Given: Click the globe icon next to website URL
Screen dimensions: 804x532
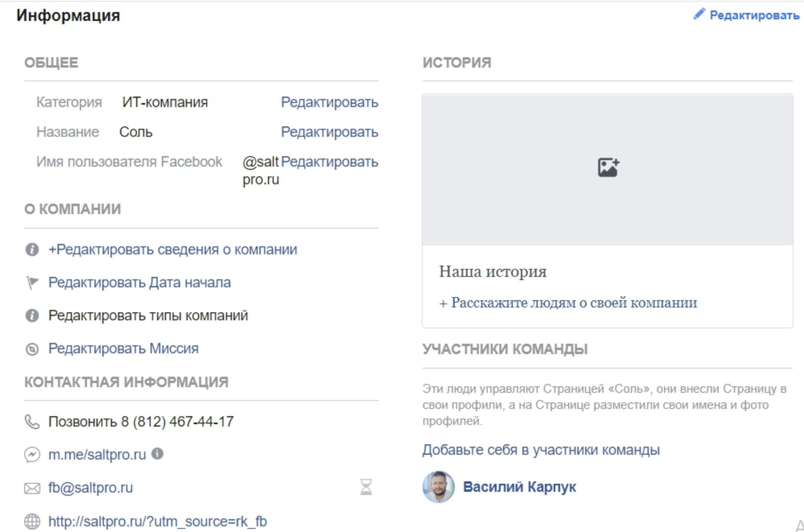Looking at the screenshot, I should (x=32, y=521).
